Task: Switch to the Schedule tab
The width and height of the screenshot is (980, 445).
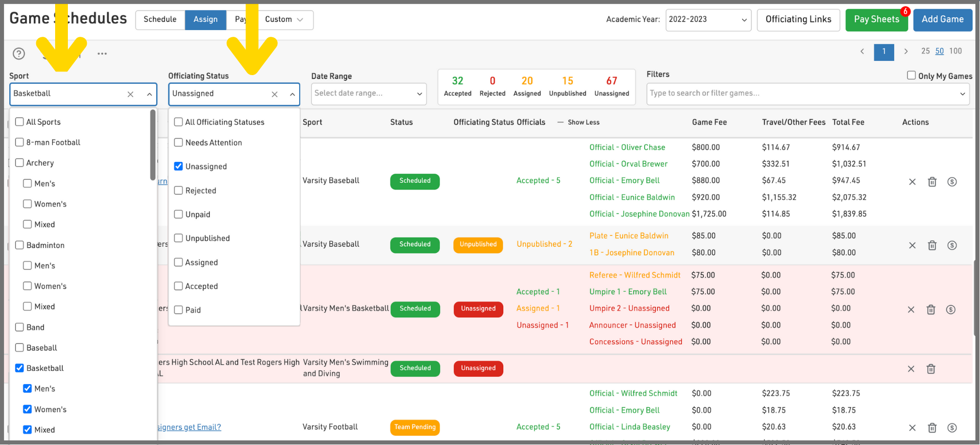Action: [x=160, y=20]
